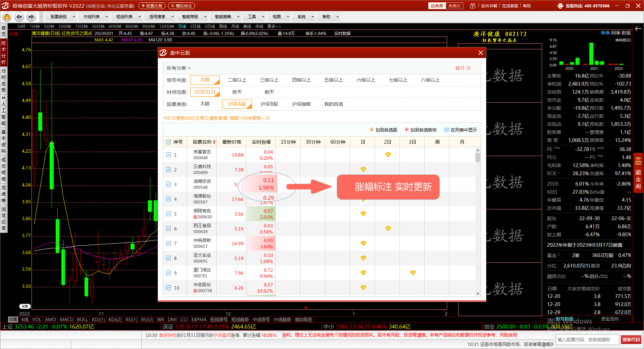The height and width of the screenshot is (349, 644).
Task: Switch to 经典黑 color theme
Action: (x=437, y=6)
